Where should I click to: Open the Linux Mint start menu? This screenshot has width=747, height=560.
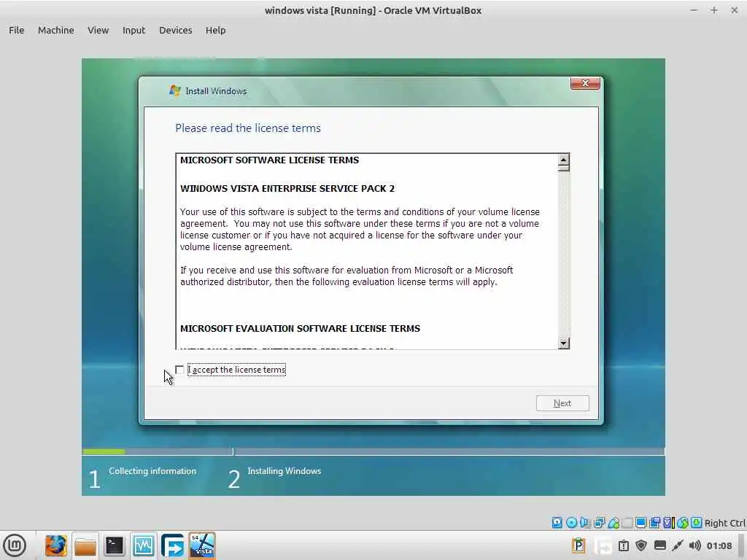pyautogui.click(x=15, y=545)
